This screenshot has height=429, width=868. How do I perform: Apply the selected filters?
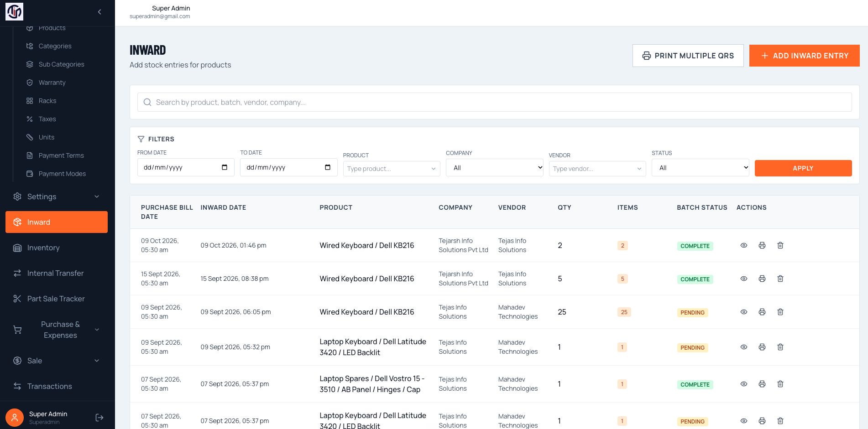pos(803,168)
